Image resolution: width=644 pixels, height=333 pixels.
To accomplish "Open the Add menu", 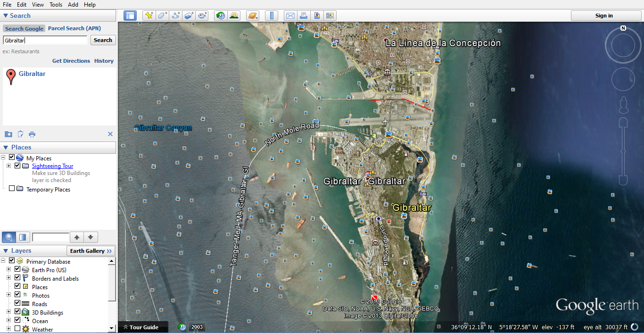I will 73,4.
